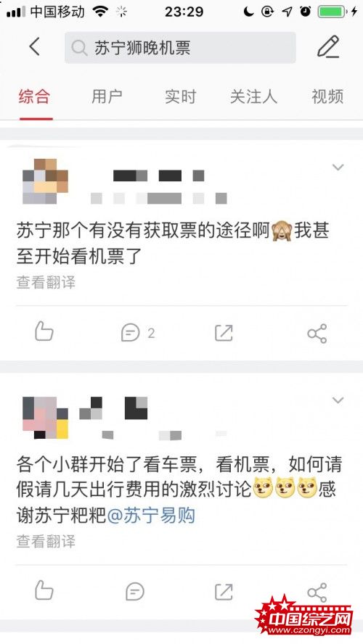363x644 pixels.
Task: Open the @苏宁易购 mention link
Action: pos(151,516)
